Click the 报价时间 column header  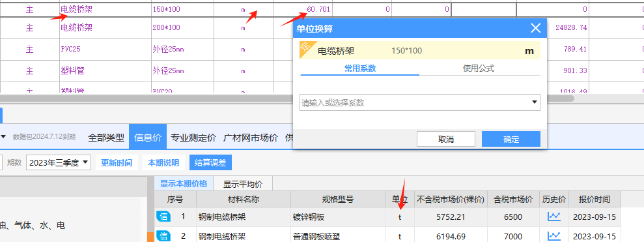[x=595, y=200]
